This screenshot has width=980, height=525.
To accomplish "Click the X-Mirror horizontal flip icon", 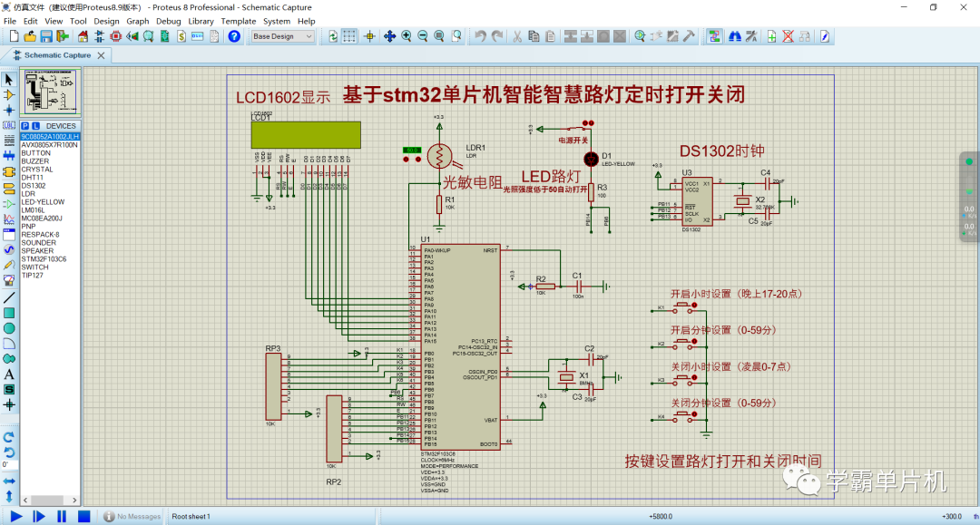I will [x=9, y=481].
